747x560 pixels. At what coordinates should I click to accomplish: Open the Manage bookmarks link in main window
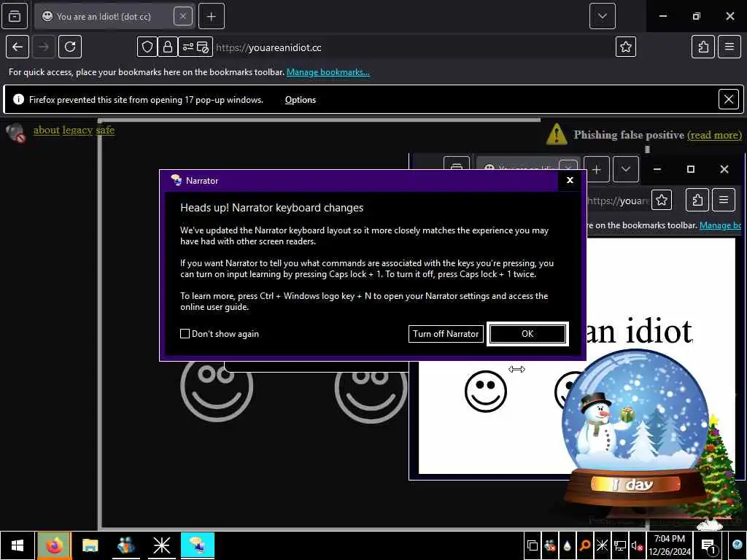pyautogui.click(x=328, y=72)
